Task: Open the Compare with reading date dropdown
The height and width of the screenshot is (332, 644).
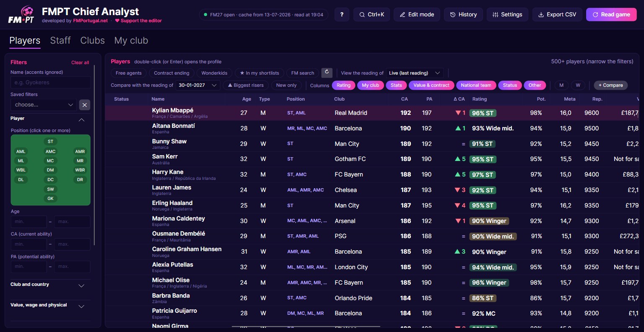Action: click(197, 85)
